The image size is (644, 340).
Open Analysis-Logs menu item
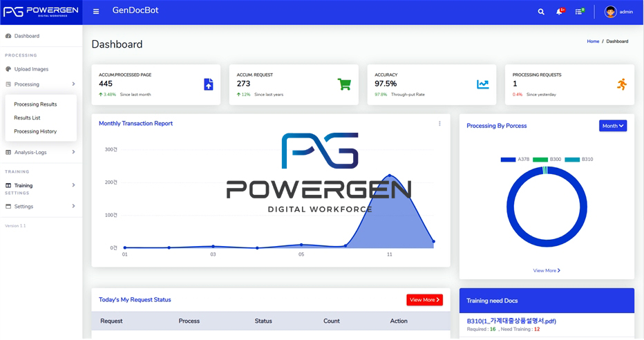tap(30, 152)
